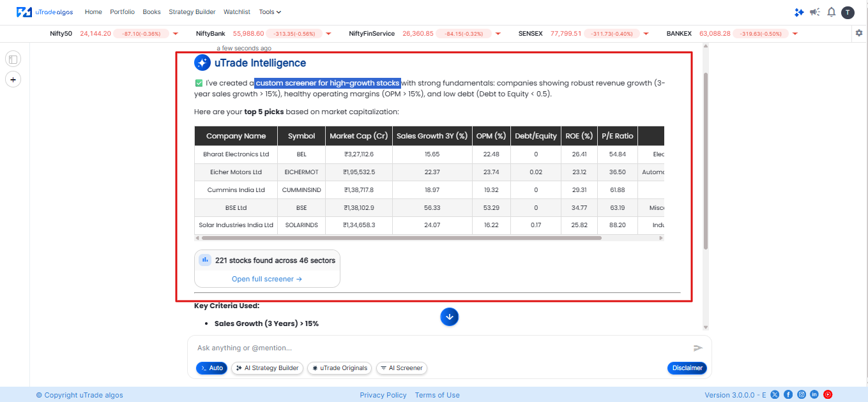This screenshot has width=868, height=402.
Task: Click Eicher Motors Ltd row name
Action: coord(236,172)
